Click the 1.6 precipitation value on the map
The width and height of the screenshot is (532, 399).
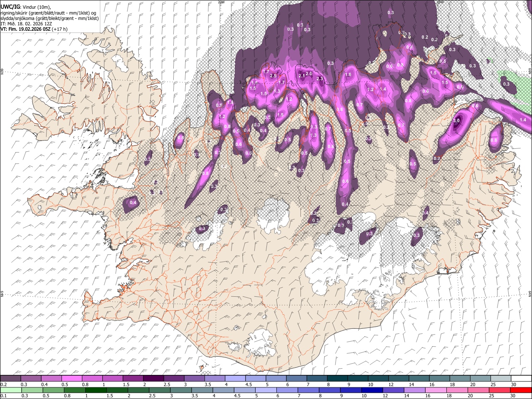(348, 75)
